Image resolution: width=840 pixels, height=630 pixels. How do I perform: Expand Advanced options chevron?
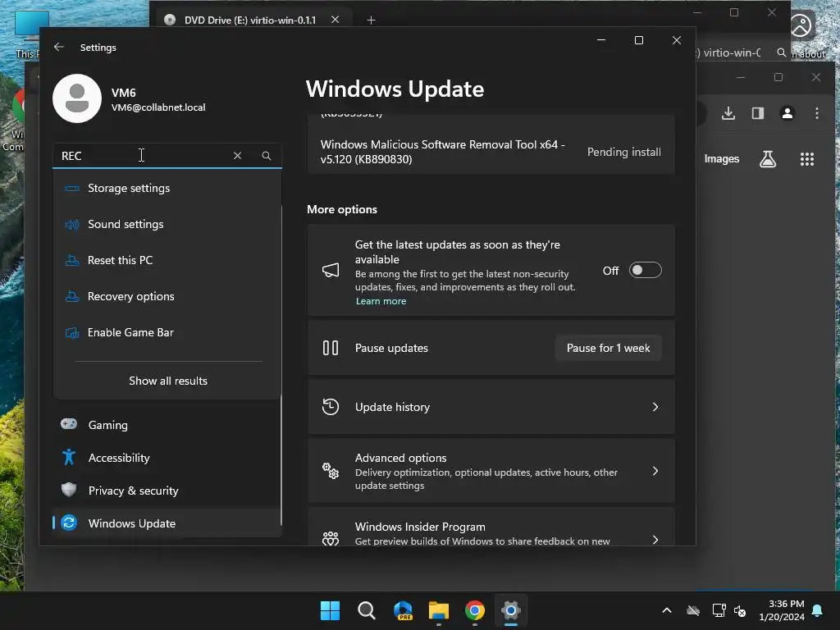point(655,471)
